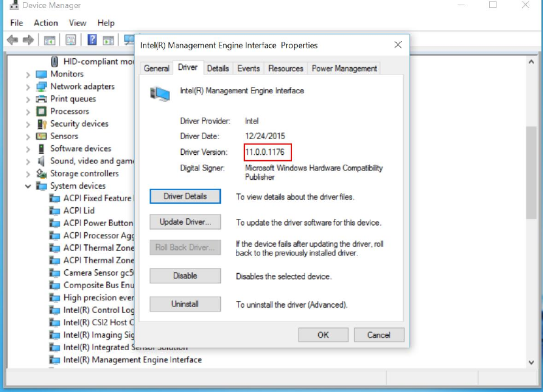Click the Print queues printer icon
The width and height of the screenshot is (543, 392).
pyautogui.click(x=41, y=99)
